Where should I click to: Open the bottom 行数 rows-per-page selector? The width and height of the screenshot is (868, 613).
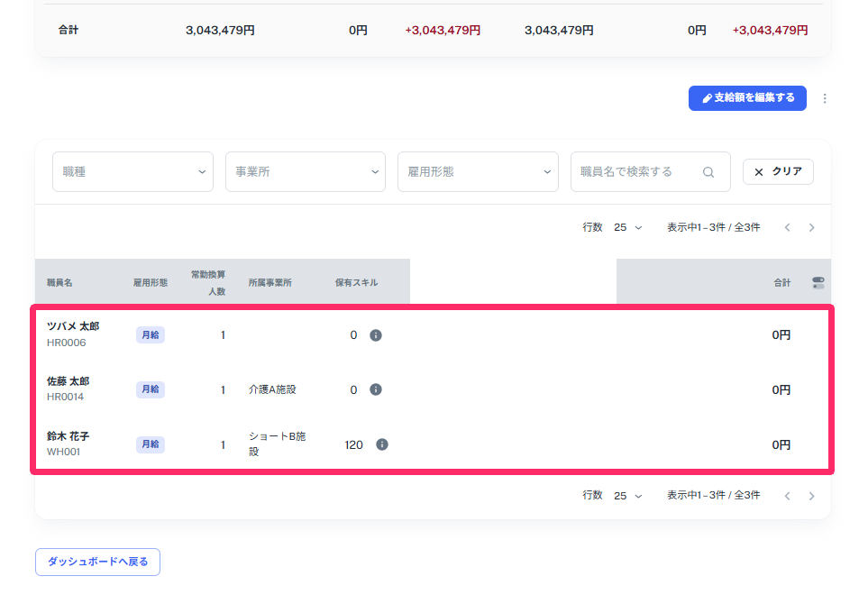pyautogui.click(x=630, y=495)
